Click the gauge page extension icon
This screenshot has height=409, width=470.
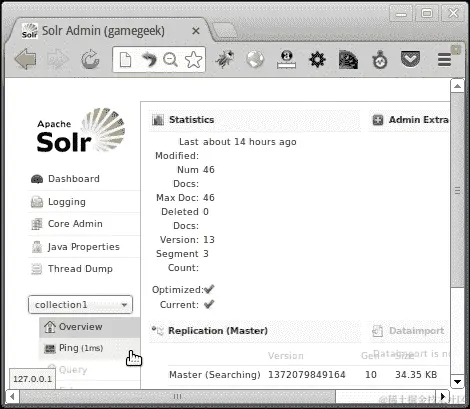coord(348,60)
